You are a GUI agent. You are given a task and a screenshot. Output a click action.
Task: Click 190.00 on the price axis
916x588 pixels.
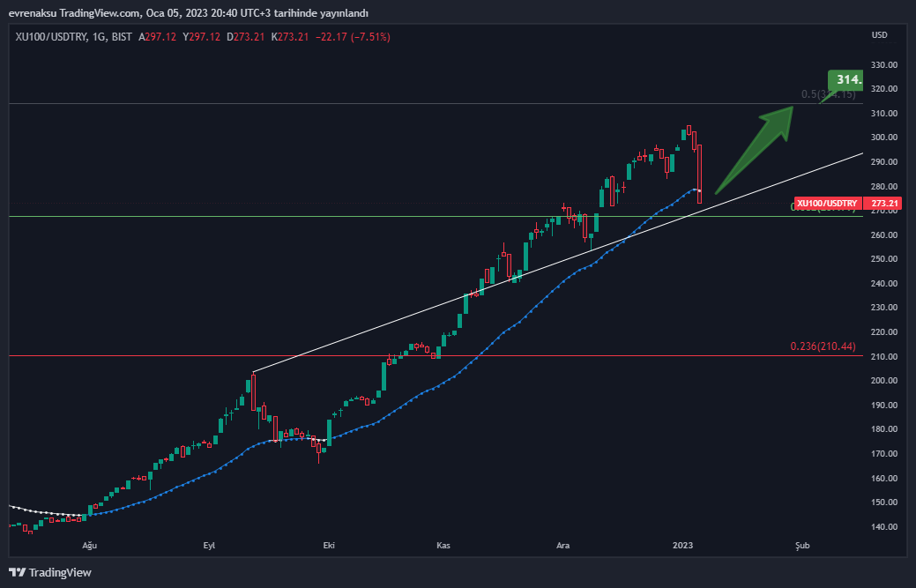pyautogui.click(x=884, y=405)
